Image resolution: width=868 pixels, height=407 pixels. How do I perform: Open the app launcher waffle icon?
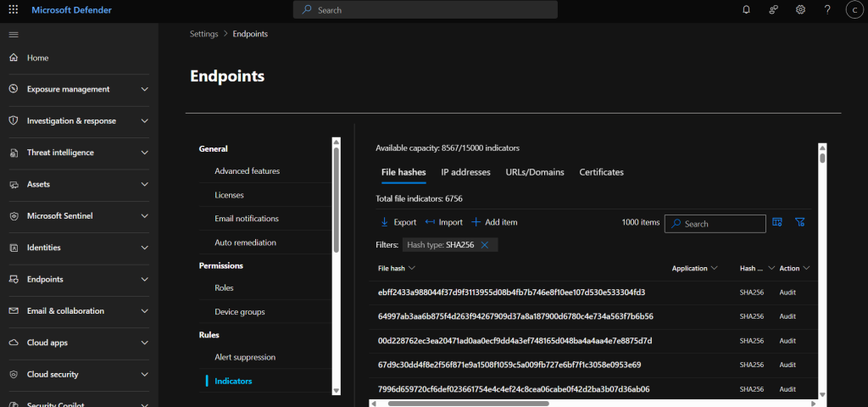(14, 10)
